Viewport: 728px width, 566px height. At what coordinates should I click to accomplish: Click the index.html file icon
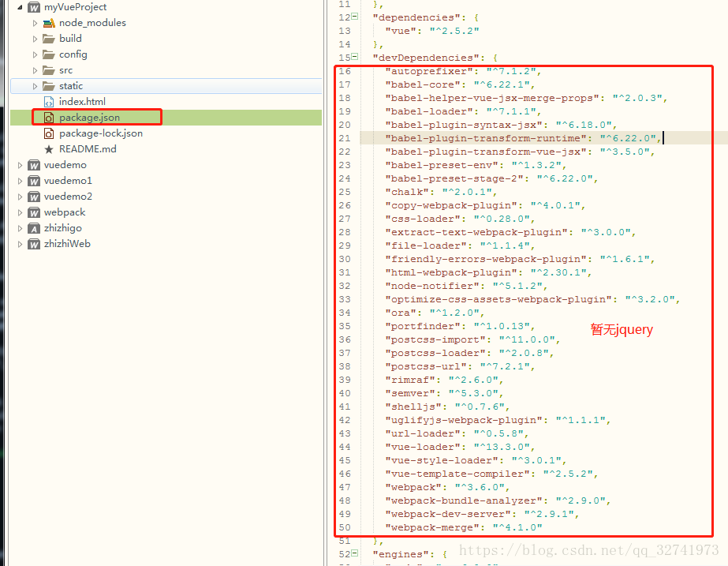pyautogui.click(x=49, y=102)
